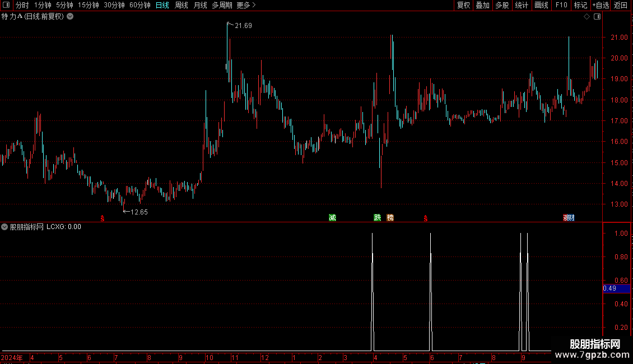Open the 多周期 multi-period view
This screenshot has height=364, width=633.
[222, 5]
